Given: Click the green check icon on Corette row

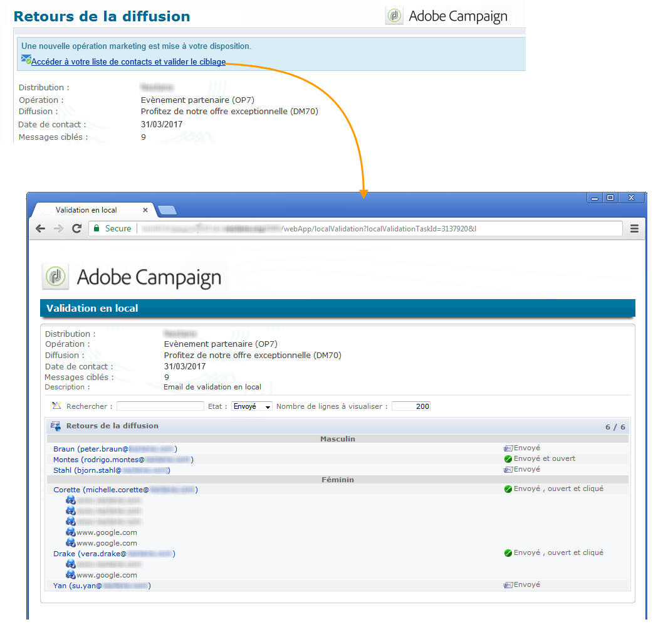Looking at the screenshot, I should click(x=508, y=488).
